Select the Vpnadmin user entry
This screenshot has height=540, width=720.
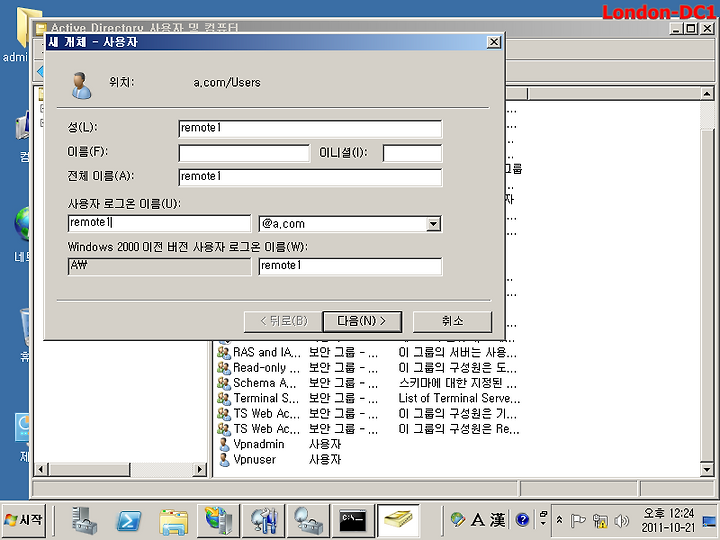(x=280, y=444)
